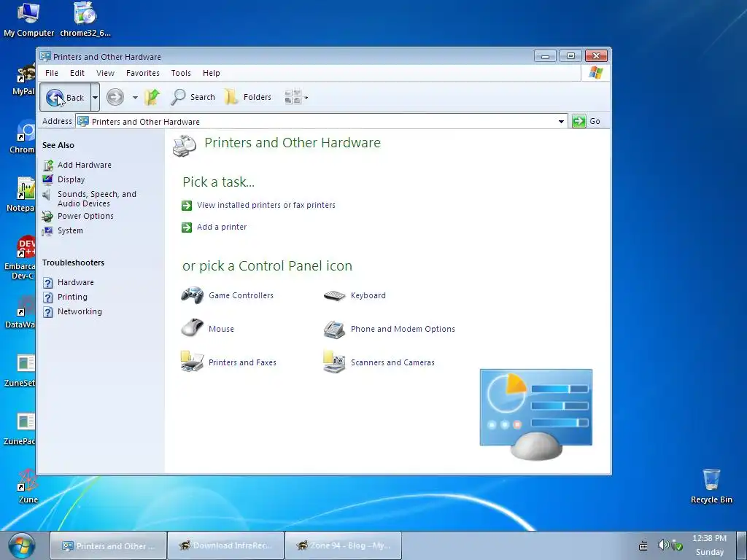
Task: Open the Phone and Modem Options link
Action: [403, 329]
